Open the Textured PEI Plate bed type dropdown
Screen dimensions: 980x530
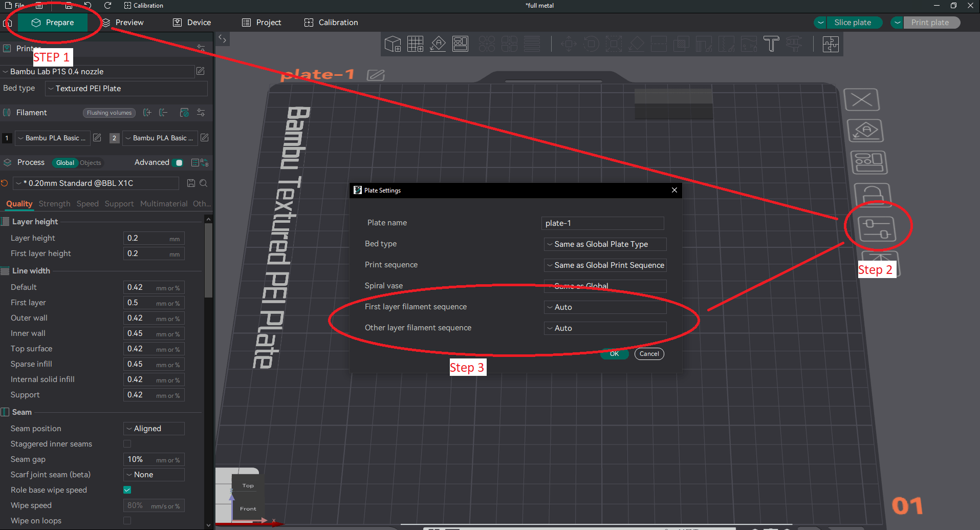(126, 89)
